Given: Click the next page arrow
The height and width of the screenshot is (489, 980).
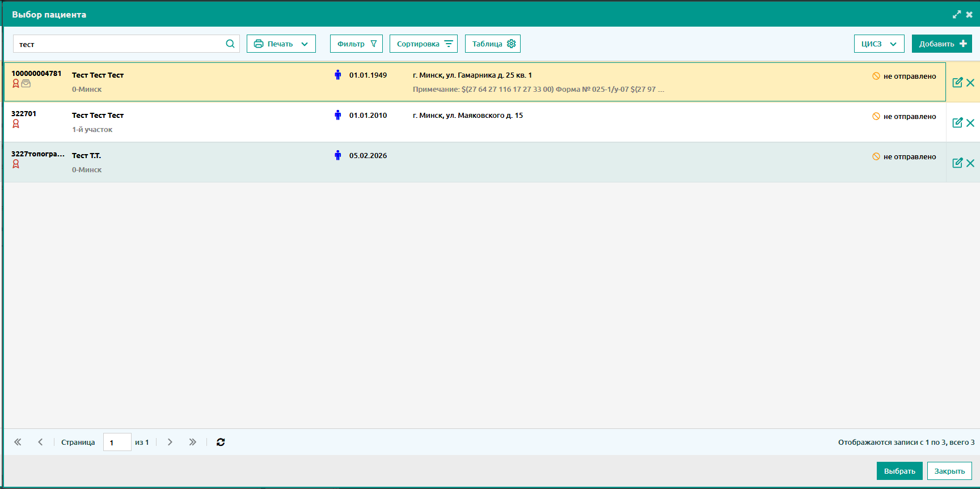Looking at the screenshot, I should (x=170, y=442).
